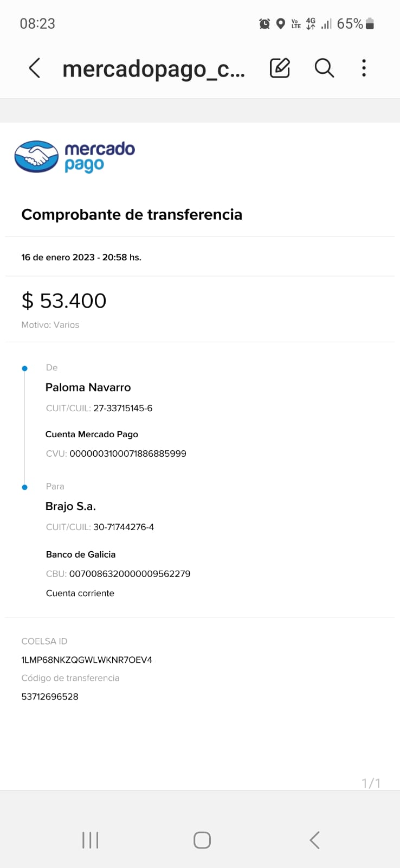Tap the location pin status icon
Viewport: 400px width, 868px height.
tap(281, 24)
